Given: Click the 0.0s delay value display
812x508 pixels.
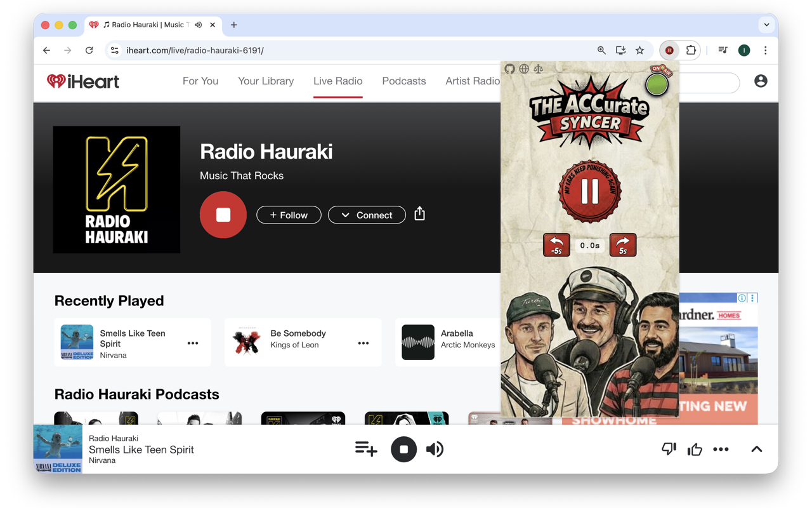Looking at the screenshot, I should coord(590,245).
